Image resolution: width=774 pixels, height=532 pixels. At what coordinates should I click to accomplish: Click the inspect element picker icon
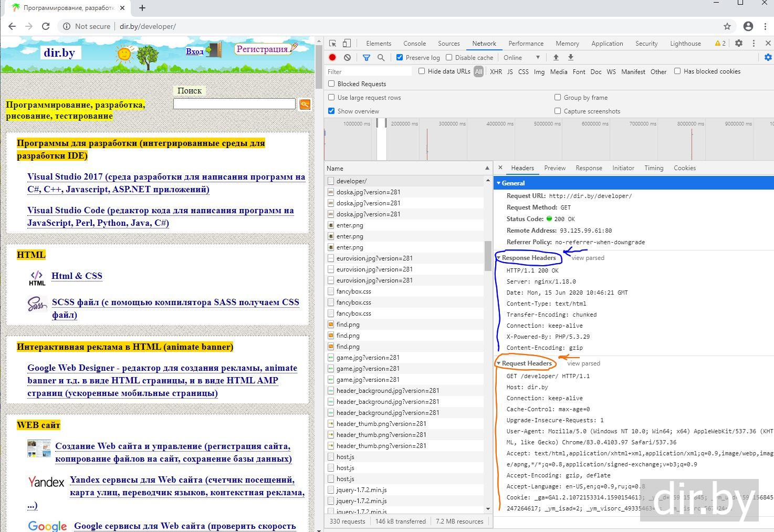[333, 44]
